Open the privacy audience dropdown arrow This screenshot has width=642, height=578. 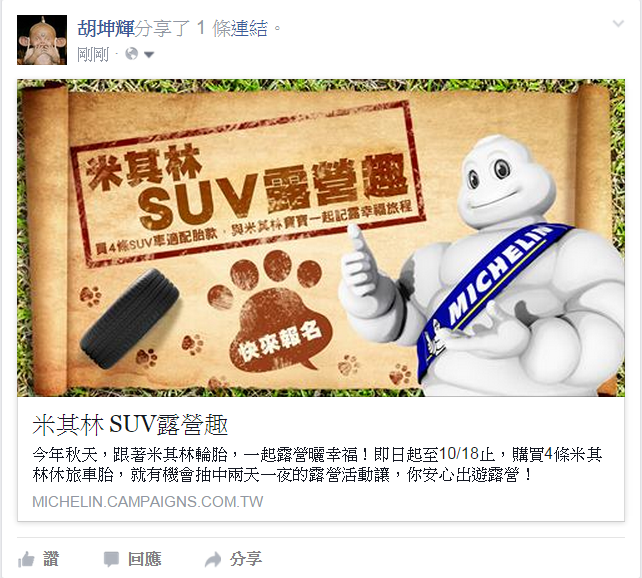pyautogui.click(x=149, y=54)
